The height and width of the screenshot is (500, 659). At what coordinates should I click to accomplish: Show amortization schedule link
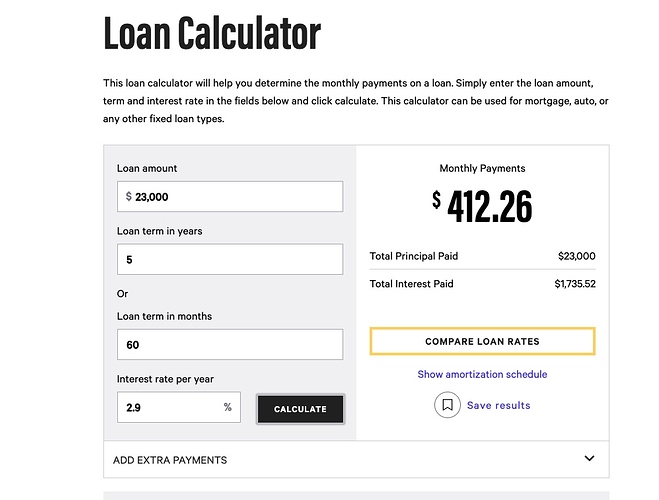pos(482,374)
